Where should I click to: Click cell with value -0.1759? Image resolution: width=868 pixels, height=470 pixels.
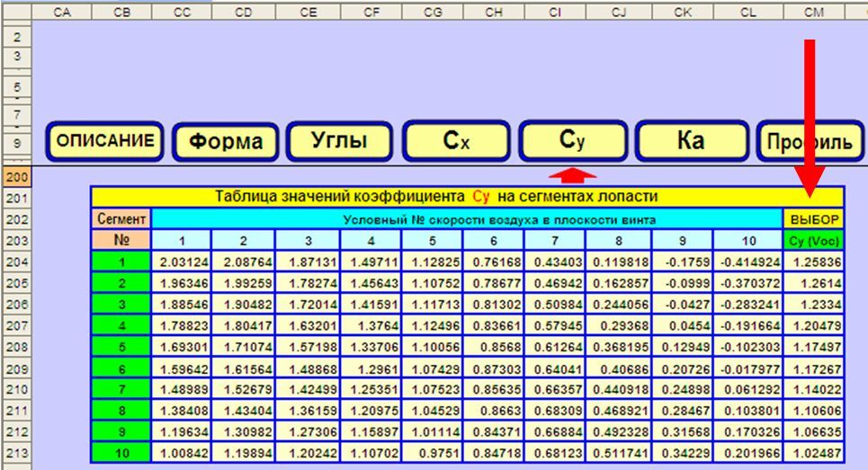pos(683,262)
